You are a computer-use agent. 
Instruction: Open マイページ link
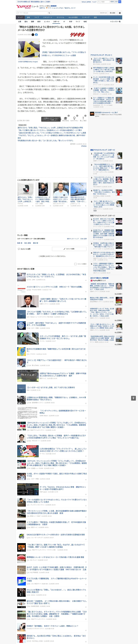[103, 13]
